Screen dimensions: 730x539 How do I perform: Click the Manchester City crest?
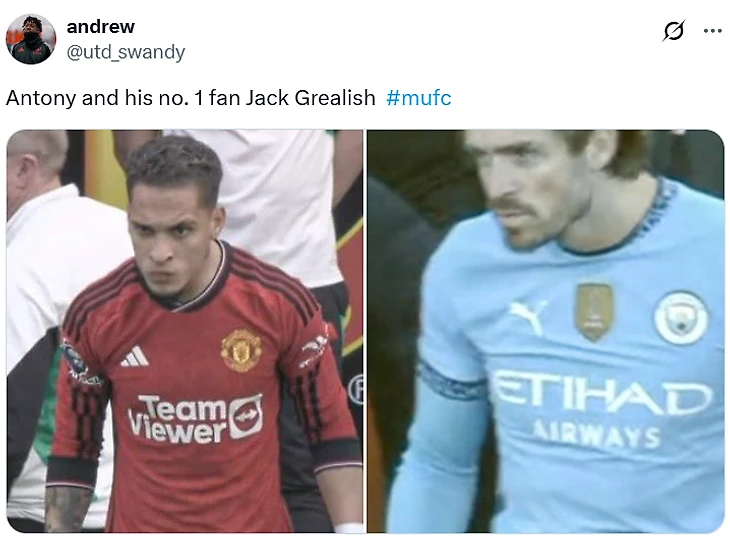(681, 317)
